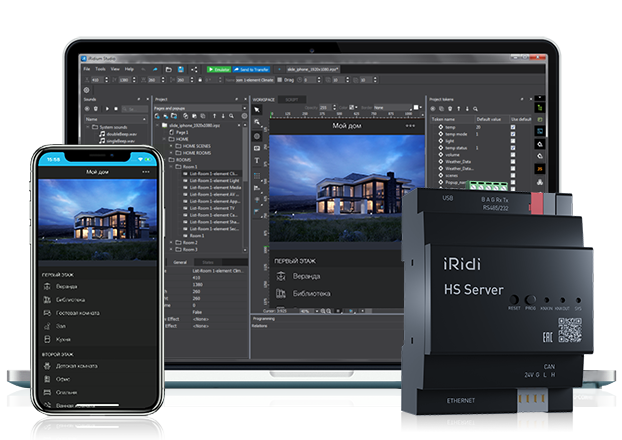
Task: Toggle the Use default checkbox for temp mode
Action: [514, 135]
